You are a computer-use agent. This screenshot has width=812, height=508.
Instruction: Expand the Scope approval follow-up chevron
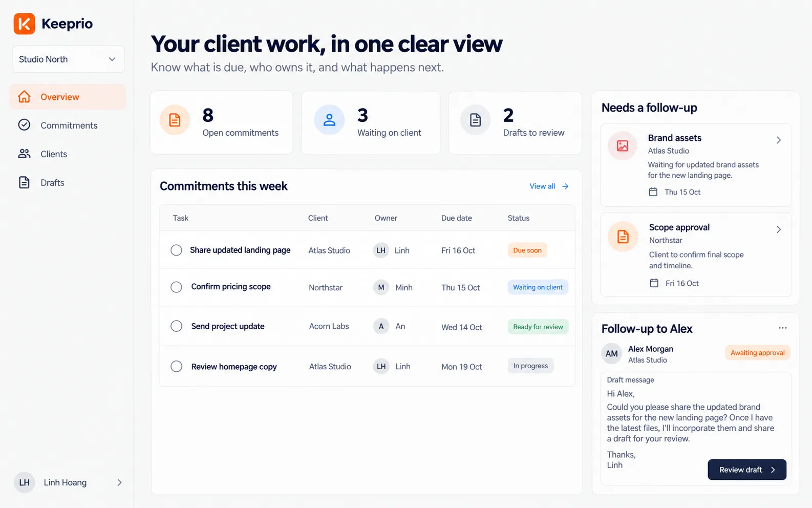coord(778,229)
